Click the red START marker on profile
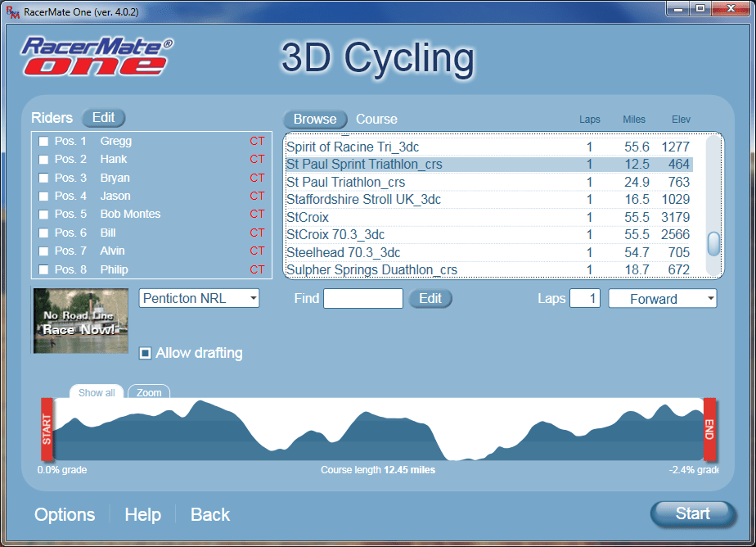 (x=47, y=429)
